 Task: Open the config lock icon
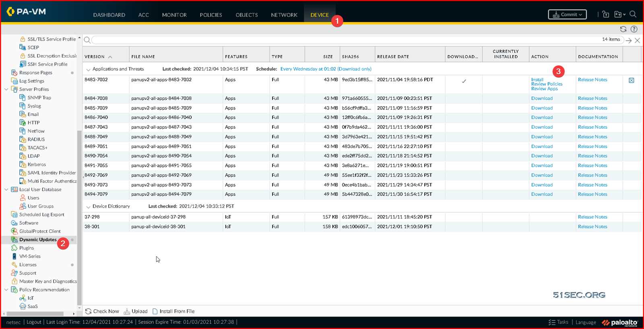[x=606, y=14]
